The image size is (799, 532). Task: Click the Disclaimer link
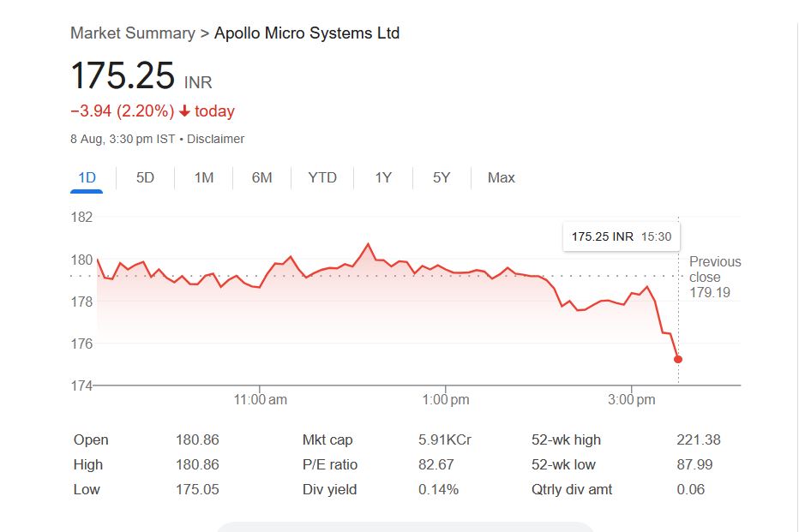(x=216, y=139)
